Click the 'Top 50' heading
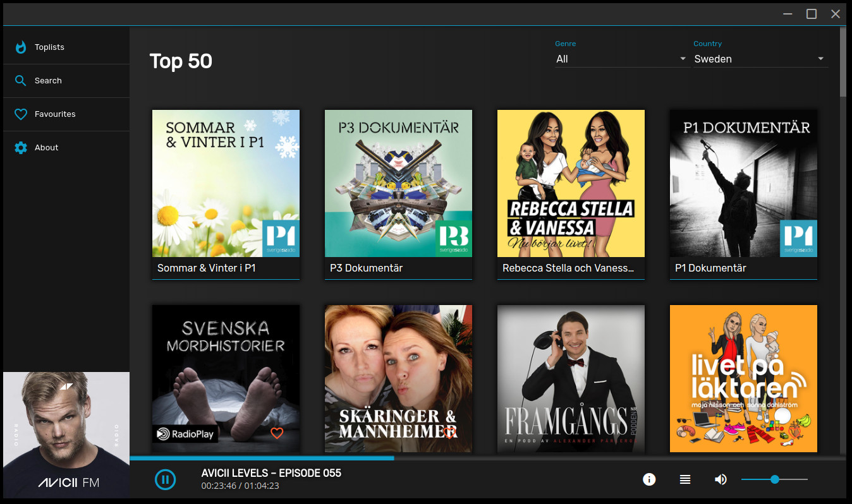Screen dimensions: 852x504 181,61
